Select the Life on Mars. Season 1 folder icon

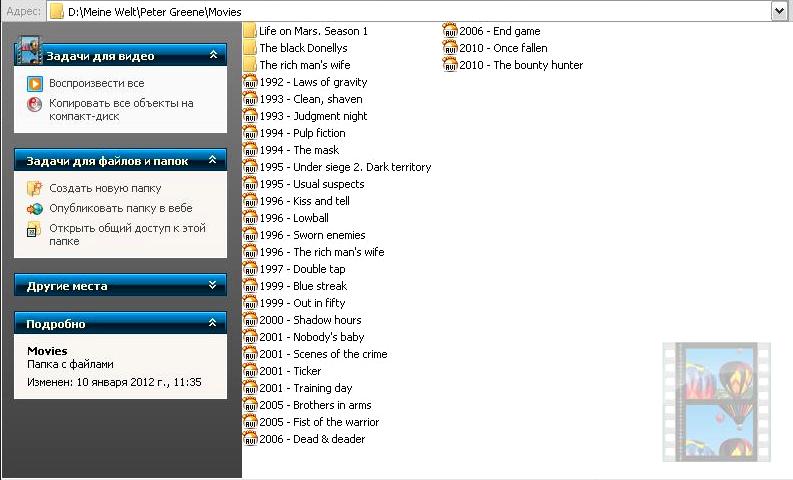pos(250,31)
